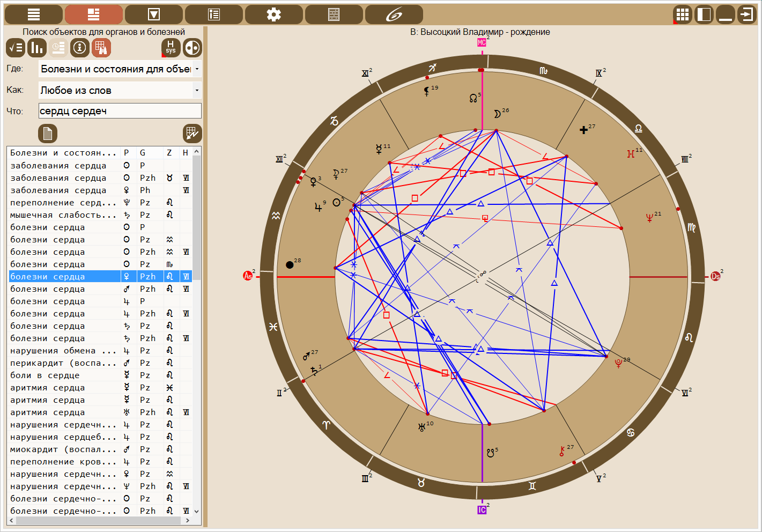This screenshot has height=532, width=762.
Task: Click the red Pluto glyph with degree 29
Action: (618, 364)
